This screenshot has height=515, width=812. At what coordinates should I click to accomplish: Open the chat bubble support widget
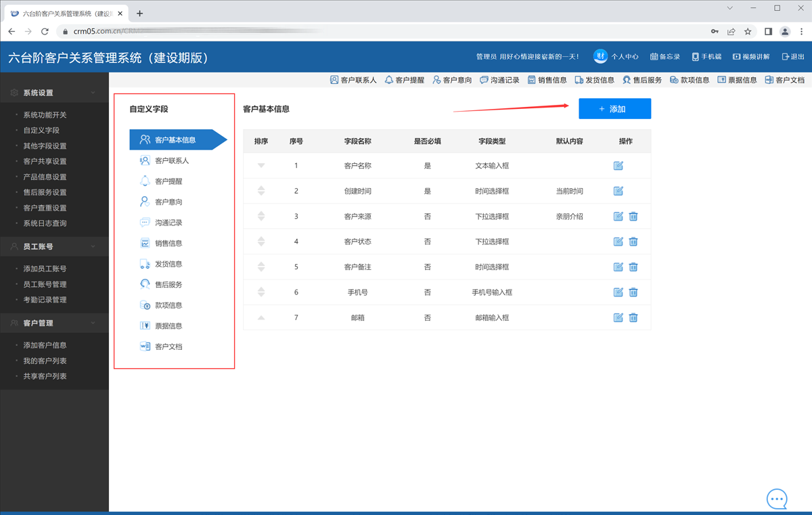777,499
